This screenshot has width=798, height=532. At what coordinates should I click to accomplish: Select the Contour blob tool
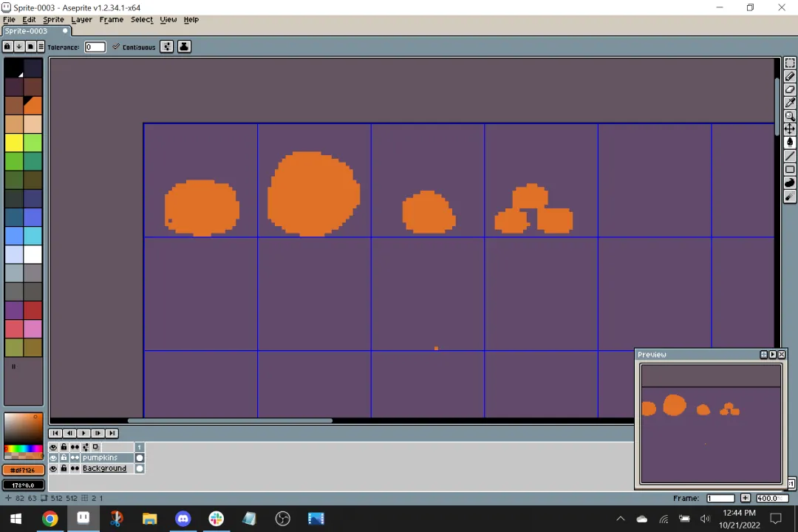(x=789, y=183)
